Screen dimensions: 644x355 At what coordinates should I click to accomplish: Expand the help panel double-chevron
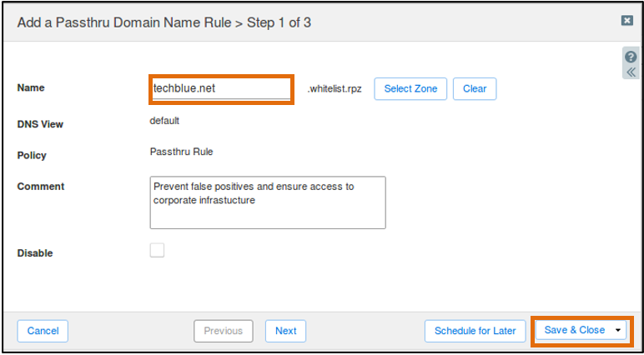631,72
